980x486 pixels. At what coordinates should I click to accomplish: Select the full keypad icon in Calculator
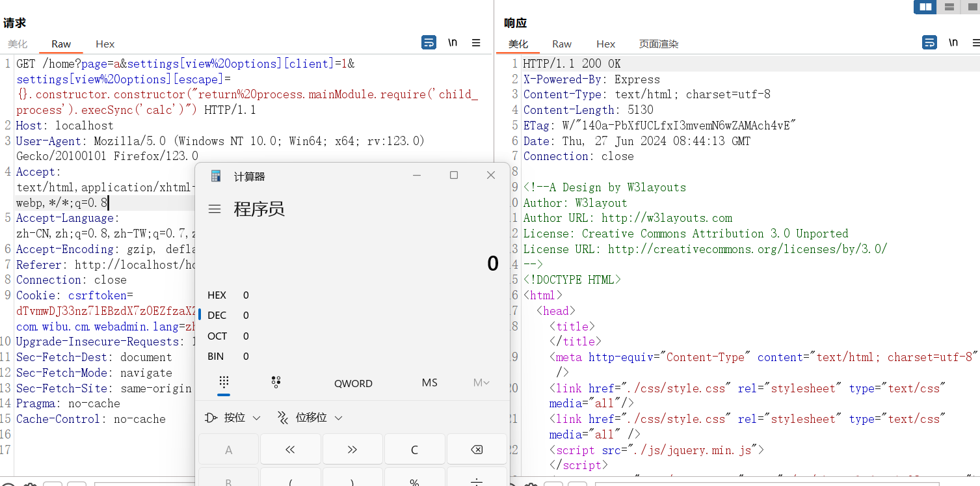[224, 383]
